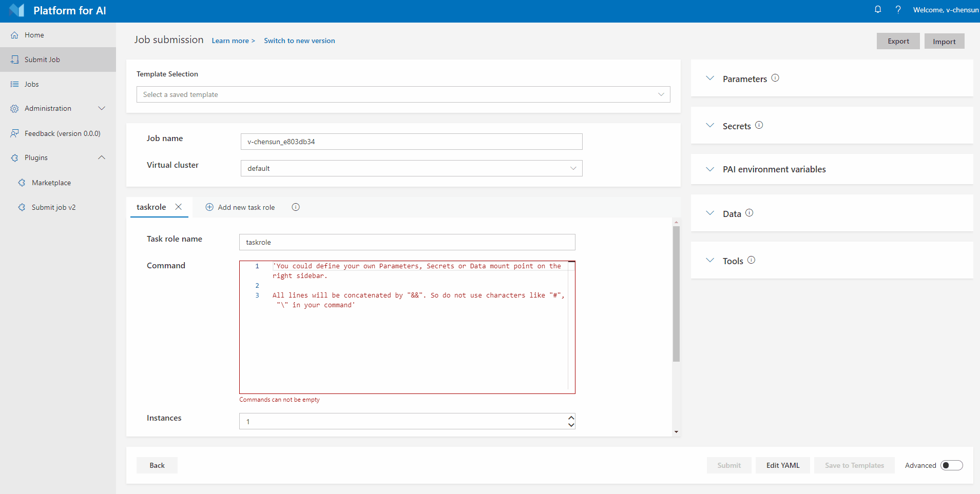Click the Data info tooltip icon

click(749, 212)
